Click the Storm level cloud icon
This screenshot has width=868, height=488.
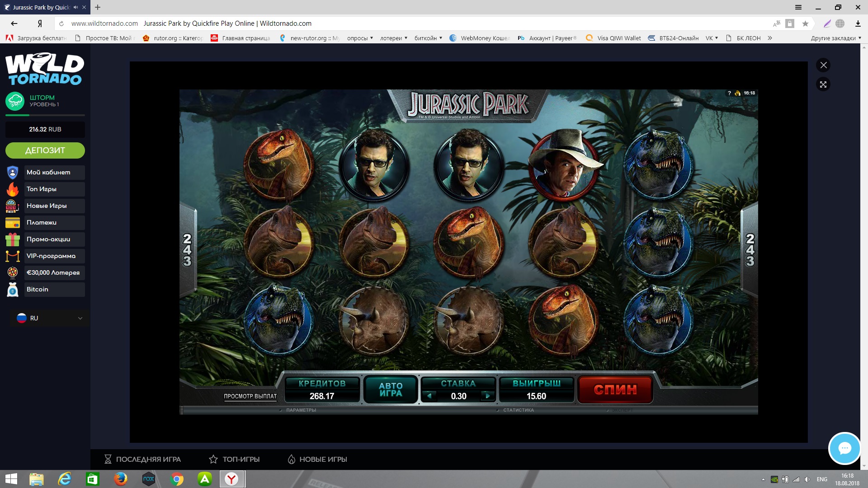click(15, 101)
